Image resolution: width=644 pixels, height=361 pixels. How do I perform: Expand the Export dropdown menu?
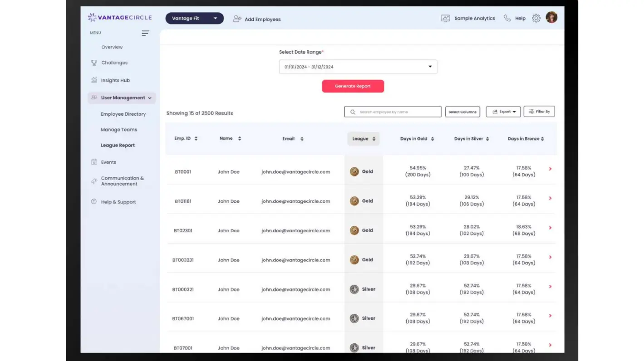pyautogui.click(x=503, y=112)
